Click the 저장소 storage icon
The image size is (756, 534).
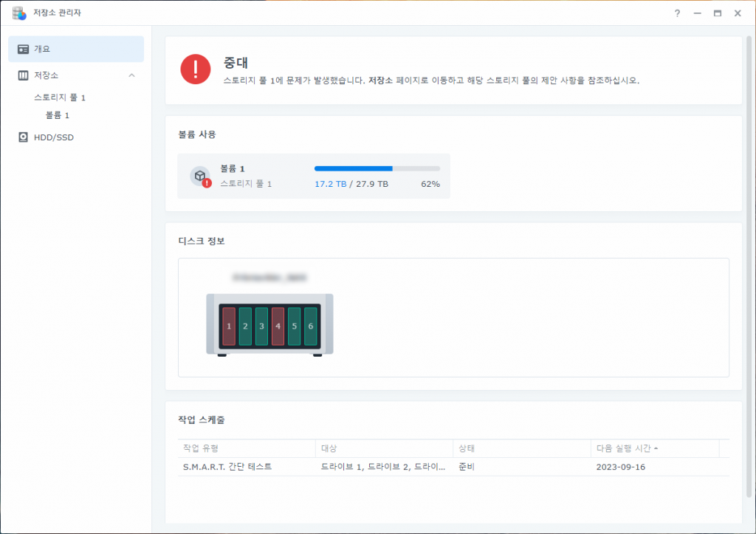pos(23,75)
